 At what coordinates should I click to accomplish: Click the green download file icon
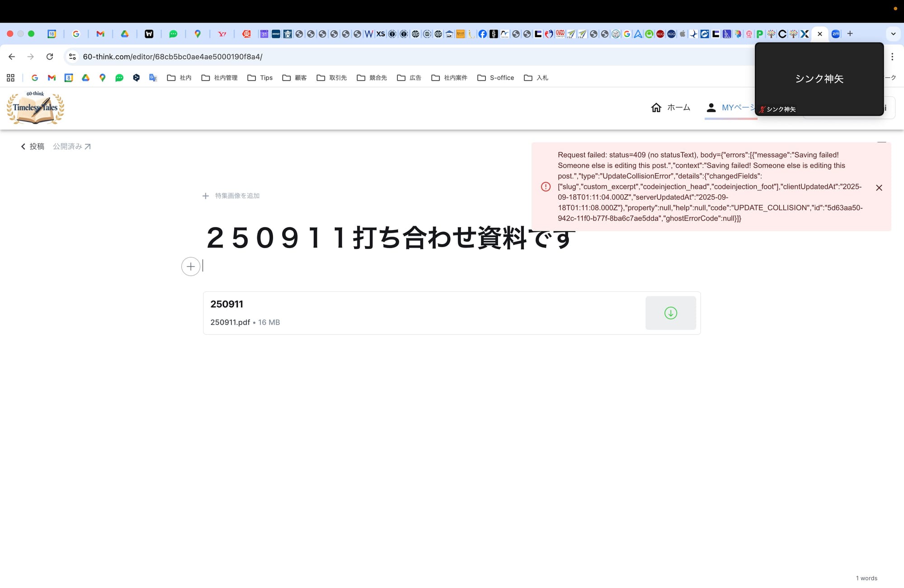(x=670, y=313)
